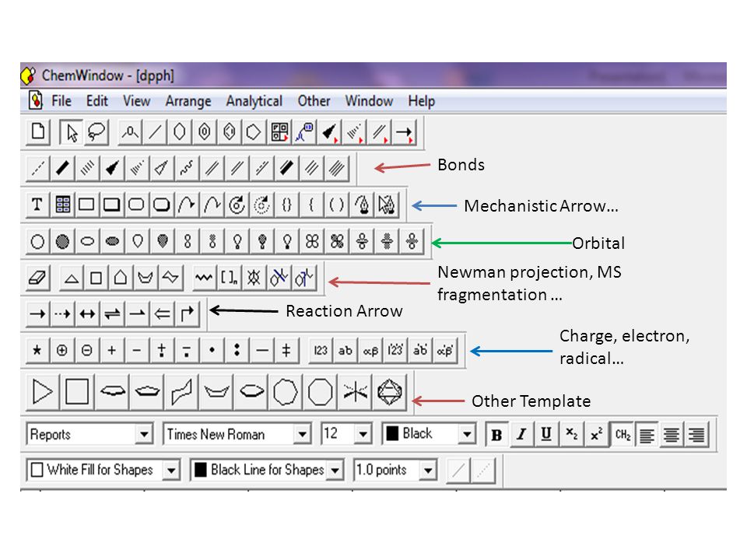
Task: Choose the double dagger symbol tool
Action: [x=286, y=351]
